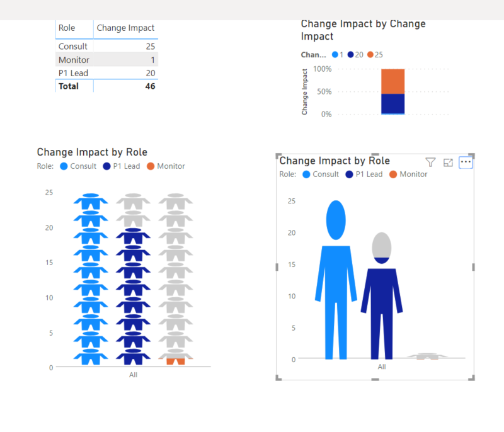Viewport: 504px width, 432px height.
Task: Click left chart title Change Impact by Role
Action: pyautogui.click(x=92, y=152)
